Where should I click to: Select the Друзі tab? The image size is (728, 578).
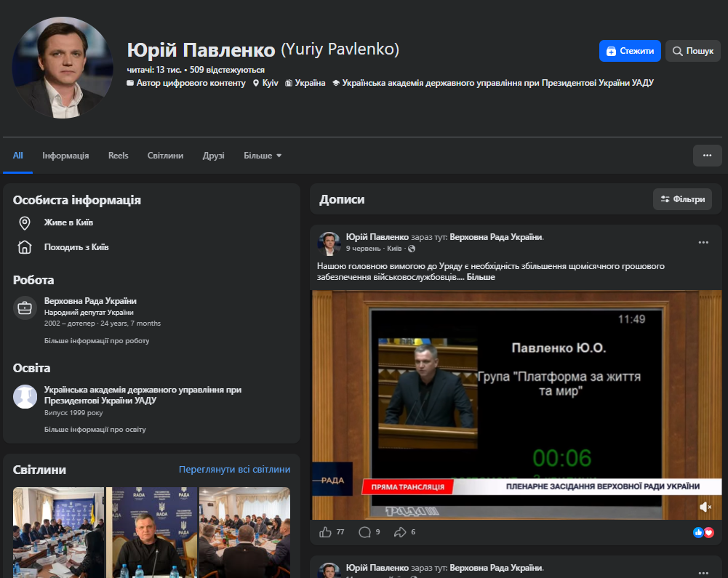214,156
